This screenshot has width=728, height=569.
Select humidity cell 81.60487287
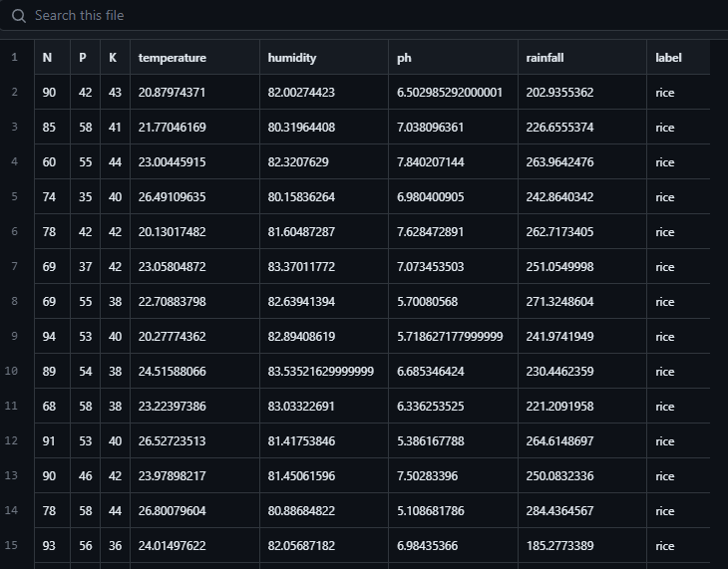(x=324, y=231)
